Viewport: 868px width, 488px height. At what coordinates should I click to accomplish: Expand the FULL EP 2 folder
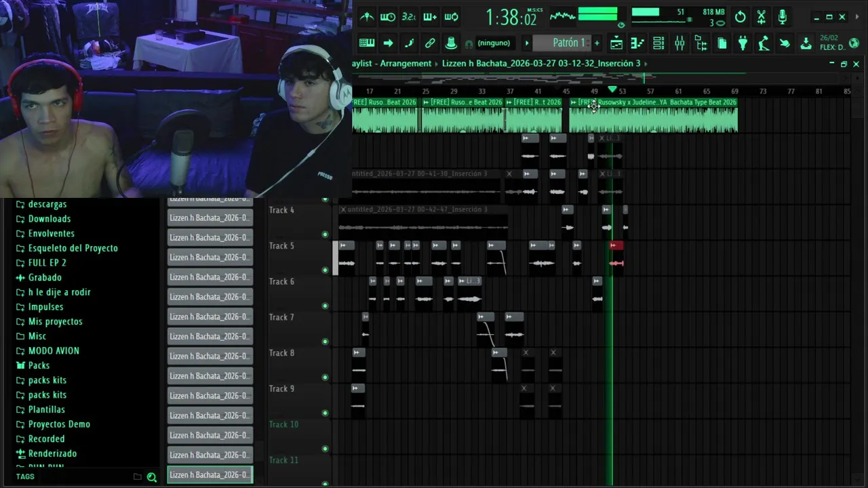tap(41, 263)
